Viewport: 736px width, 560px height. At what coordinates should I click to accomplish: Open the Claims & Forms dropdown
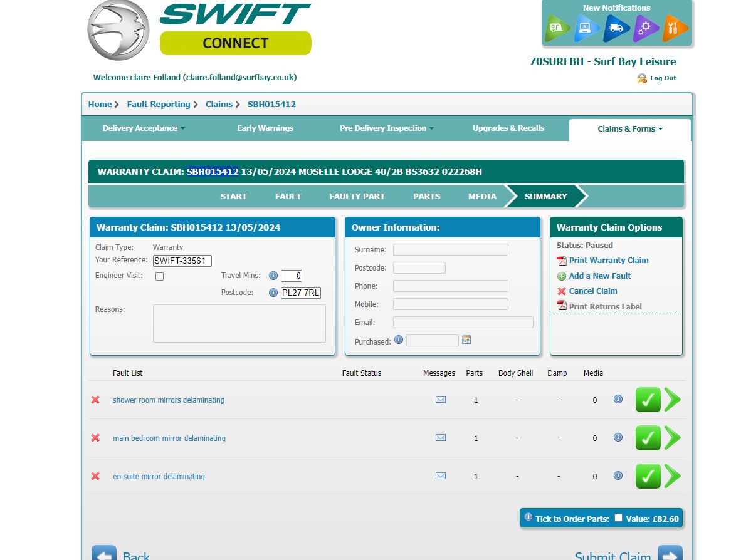[x=629, y=129]
